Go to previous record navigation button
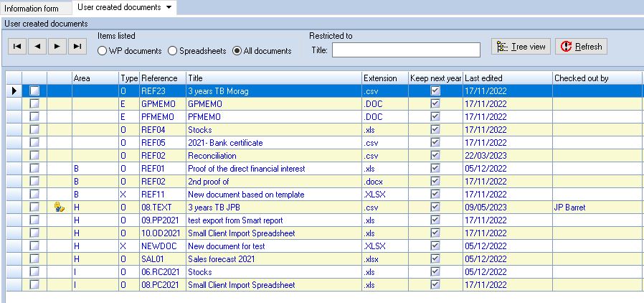Screen dimensions: 644x303 click(x=37, y=47)
